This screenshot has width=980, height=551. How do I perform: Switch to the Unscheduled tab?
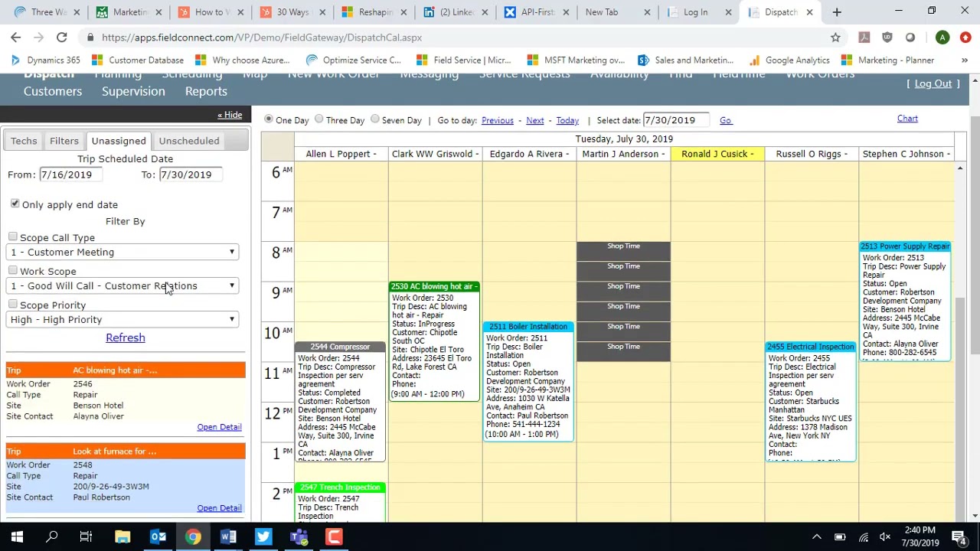pos(189,141)
